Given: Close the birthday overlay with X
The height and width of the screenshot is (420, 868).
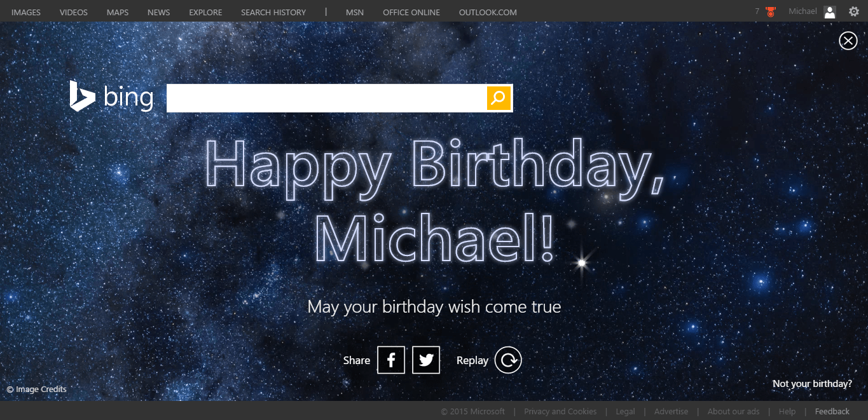Looking at the screenshot, I should tap(848, 41).
